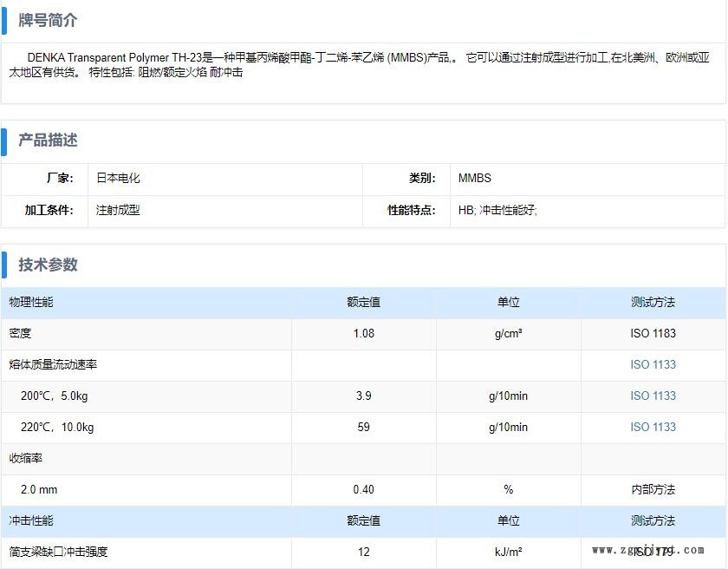The width and height of the screenshot is (728, 569).
Task: Click the 59 melt flow rate value
Action: coord(364,427)
